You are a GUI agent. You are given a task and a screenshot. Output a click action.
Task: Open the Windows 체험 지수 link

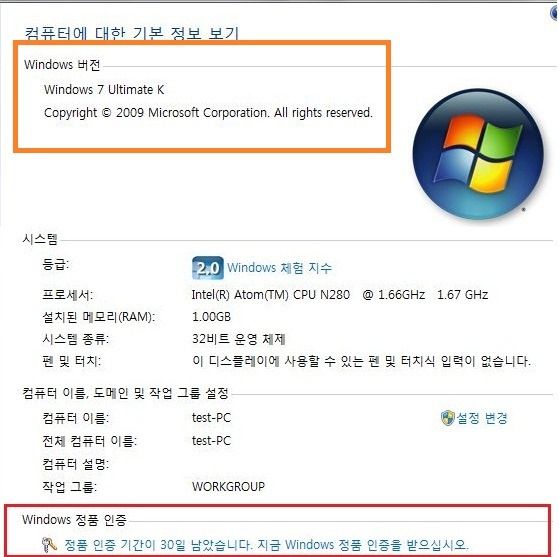coord(279,267)
